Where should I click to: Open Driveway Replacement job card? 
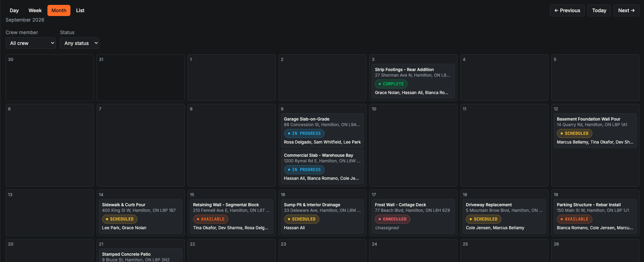point(504,216)
